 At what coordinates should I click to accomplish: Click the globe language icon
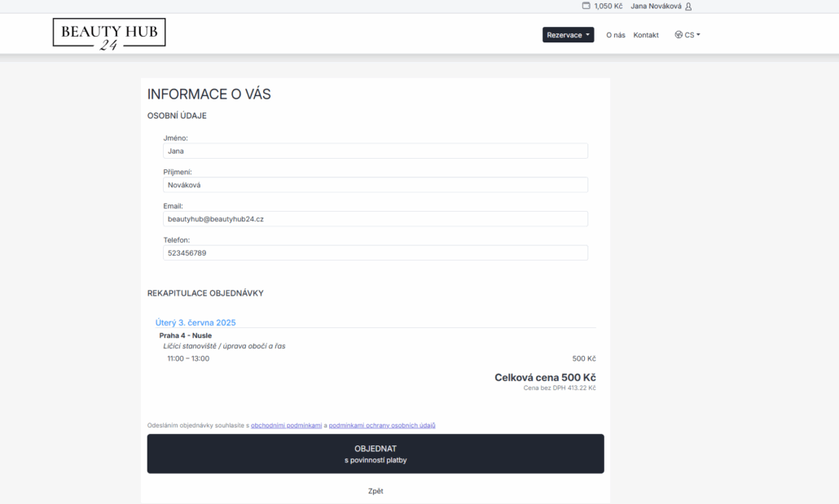pos(679,35)
